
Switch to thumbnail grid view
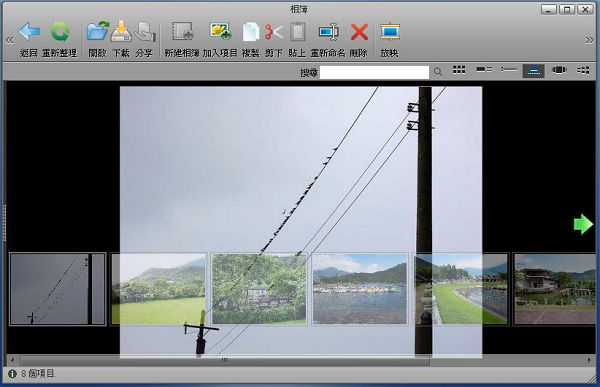coord(459,70)
